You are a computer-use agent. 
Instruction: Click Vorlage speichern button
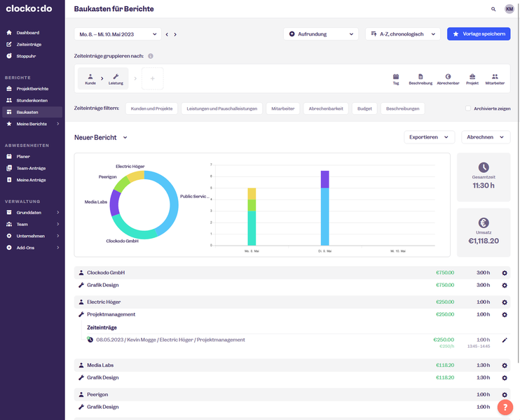479,34
